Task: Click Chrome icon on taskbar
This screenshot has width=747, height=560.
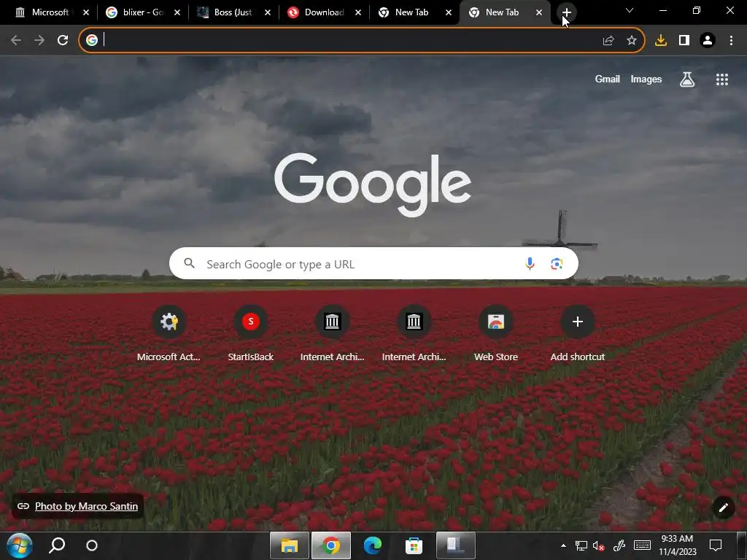Action: click(331, 545)
